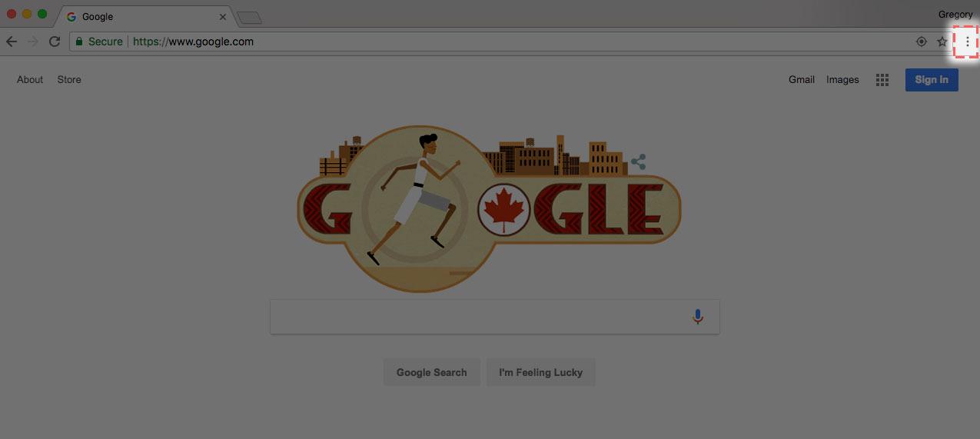Click the forward navigation arrow
The width and height of the screenshot is (980, 439).
click(x=32, y=42)
